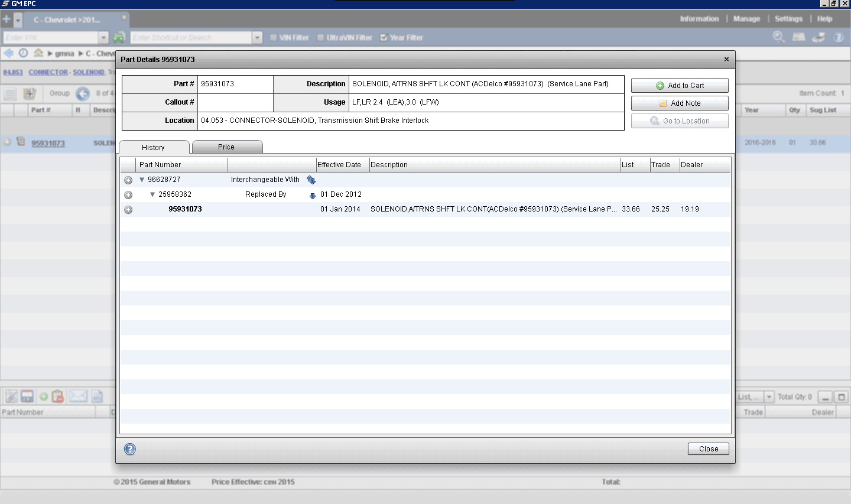Image resolution: width=851 pixels, height=504 pixels.
Task: Click the plus icon beside part 25958362
Action: (x=128, y=195)
